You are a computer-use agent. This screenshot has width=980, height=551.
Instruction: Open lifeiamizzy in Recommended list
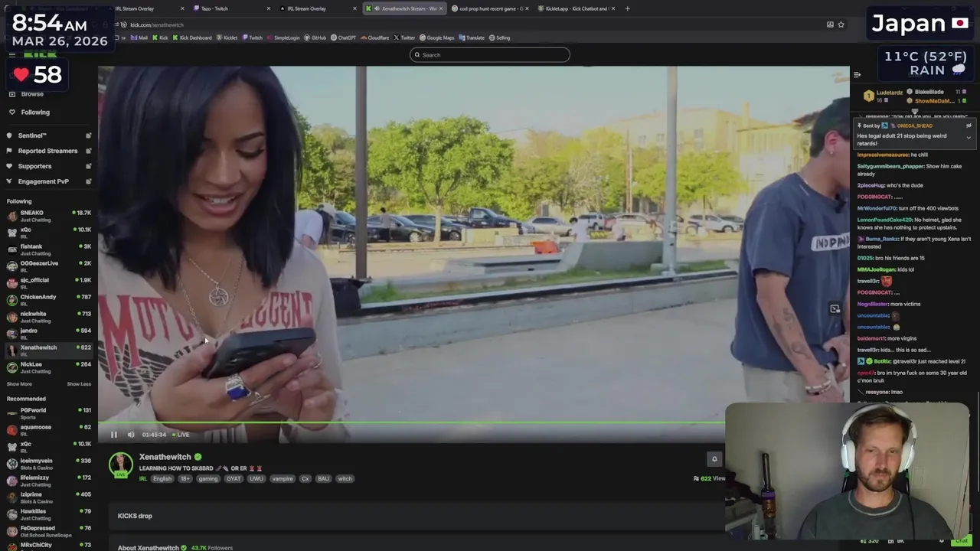(x=48, y=481)
